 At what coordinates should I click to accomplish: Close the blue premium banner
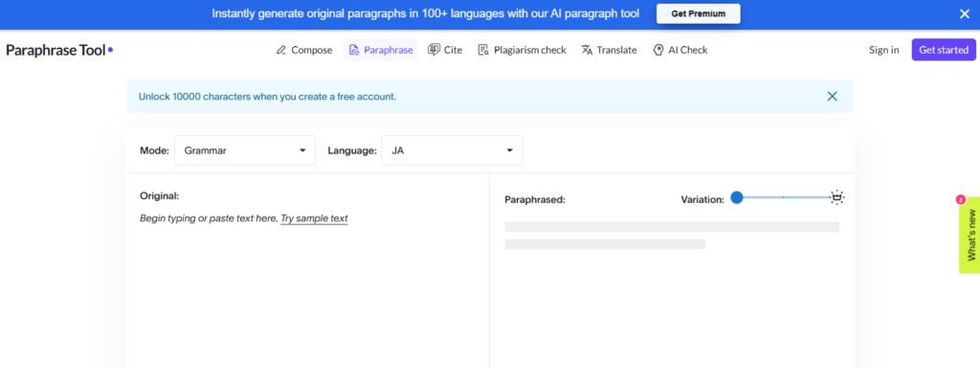(x=965, y=13)
